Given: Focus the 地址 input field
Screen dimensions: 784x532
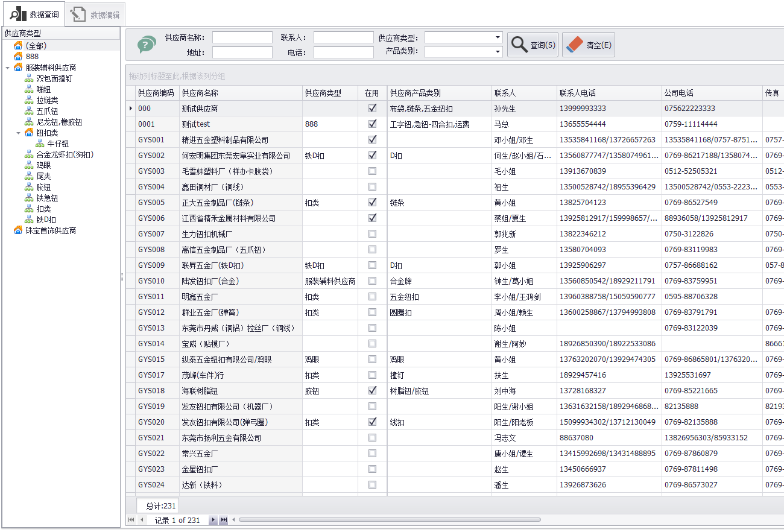Looking at the screenshot, I should 242,52.
